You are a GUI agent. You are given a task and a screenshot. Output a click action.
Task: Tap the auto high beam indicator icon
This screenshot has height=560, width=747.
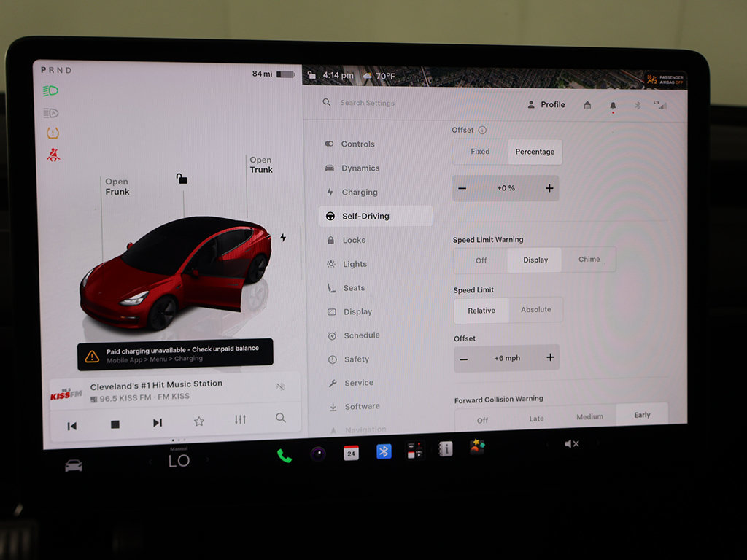tap(51, 113)
